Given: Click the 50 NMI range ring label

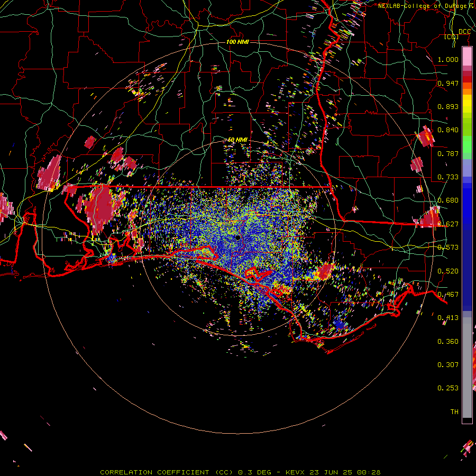Looking at the screenshot, I should tap(237, 140).
